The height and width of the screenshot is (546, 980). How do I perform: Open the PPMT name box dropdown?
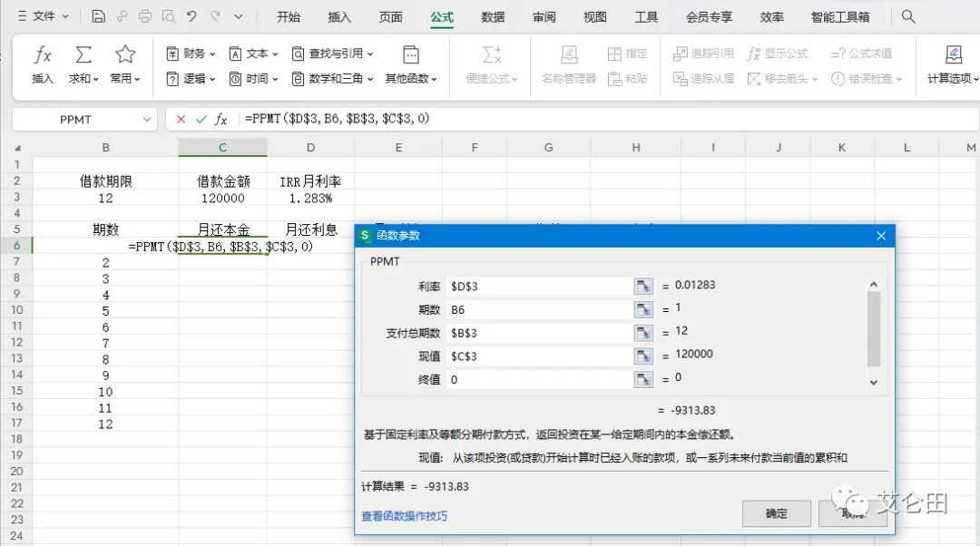pyautogui.click(x=147, y=119)
